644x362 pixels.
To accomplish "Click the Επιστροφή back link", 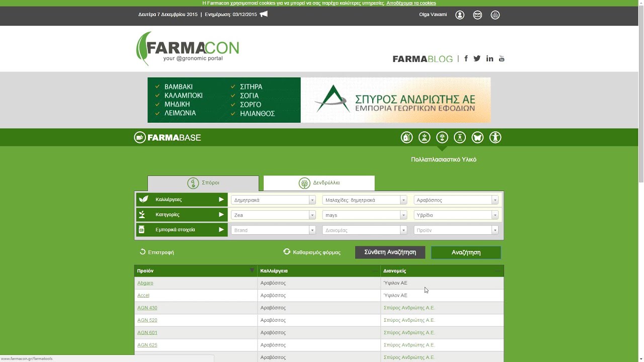I will pyautogui.click(x=157, y=252).
